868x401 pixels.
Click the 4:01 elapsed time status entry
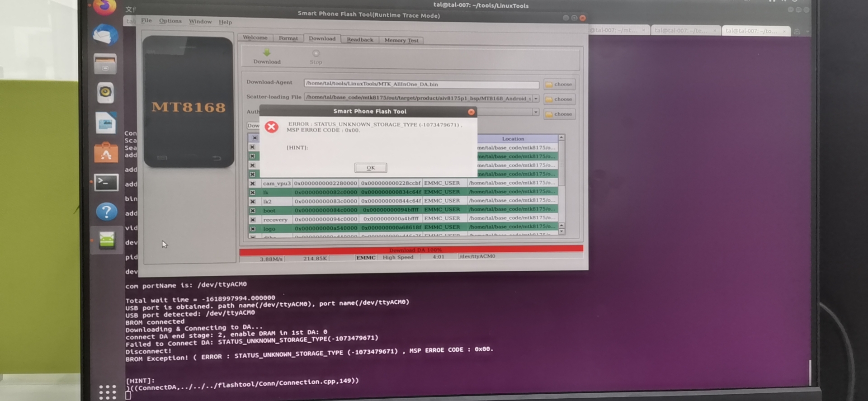pos(438,257)
